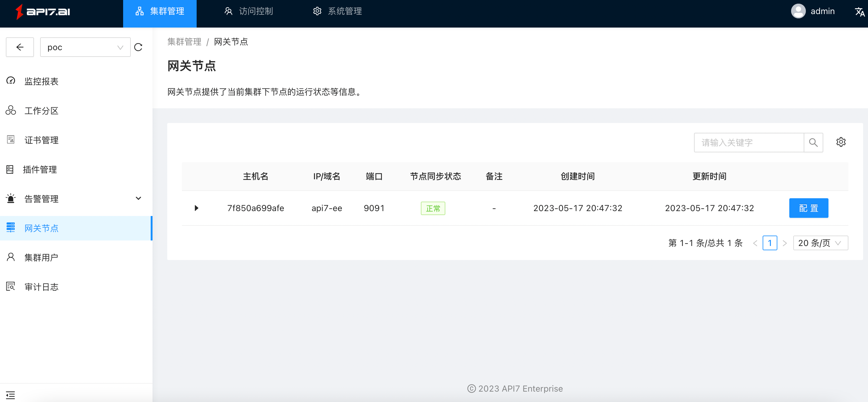Click the 端口 column header

374,177
